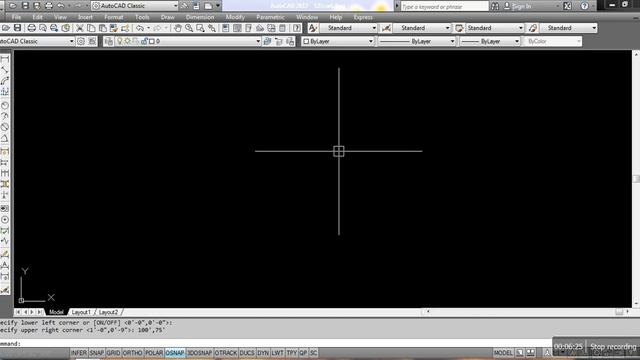This screenshot has width=640, height=360.
Task: Open the Dimension Style icon
Action: point(386,28)
